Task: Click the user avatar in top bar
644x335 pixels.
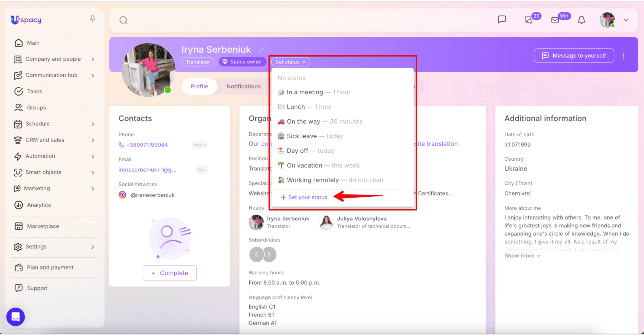Action: 607,20
